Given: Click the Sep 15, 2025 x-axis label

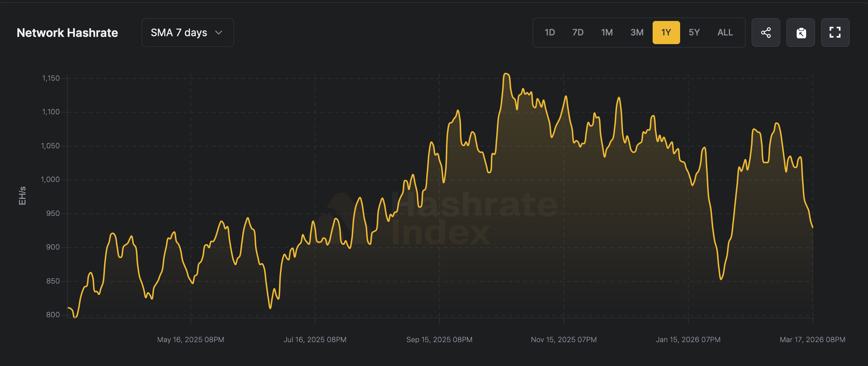Looking at the screenshot, I should click(439, 340).
